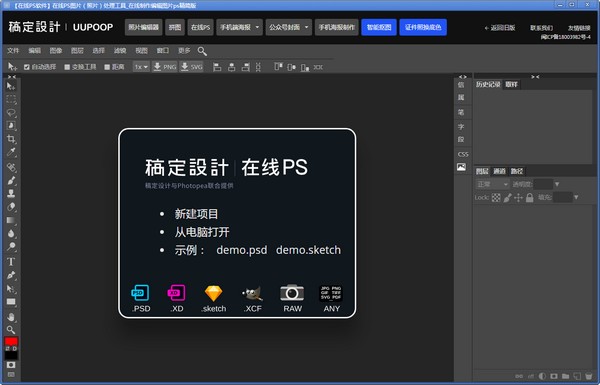Open the blend mode 正常 dropdown
Viewport: 600px width, 385px height.
(492, 184)
